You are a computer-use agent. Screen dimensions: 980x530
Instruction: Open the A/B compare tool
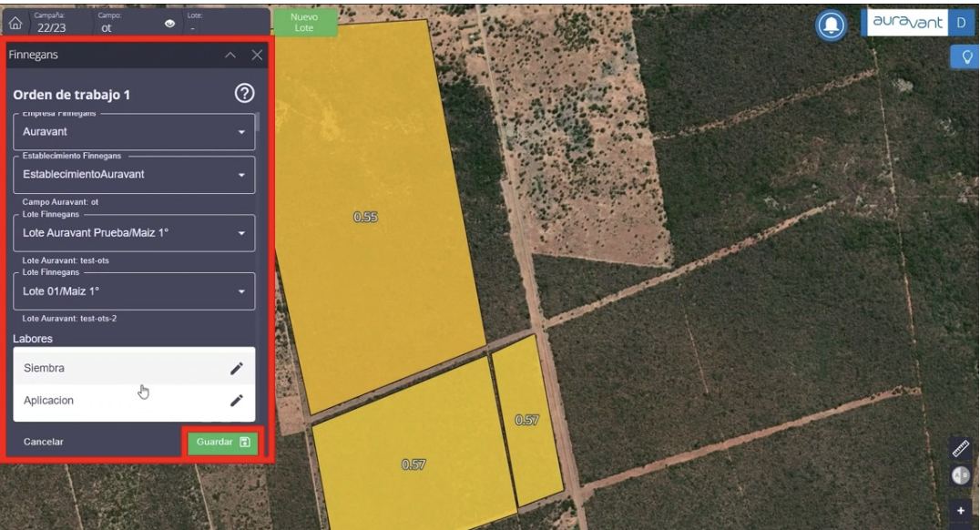pyautogui.click(x=961, y=475)
